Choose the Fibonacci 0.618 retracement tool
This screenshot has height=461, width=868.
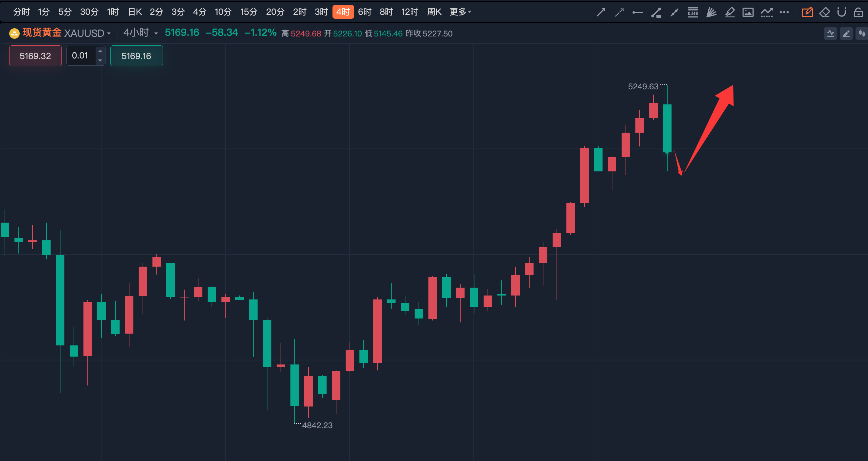(x=693, y=12)
